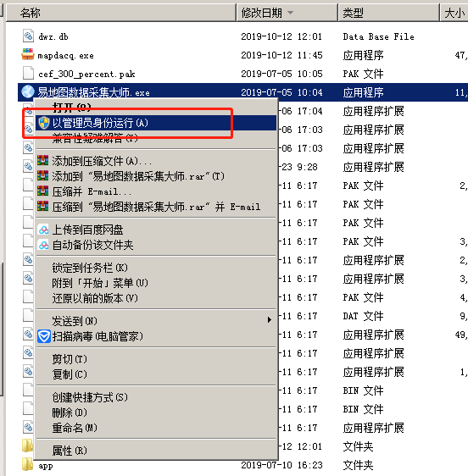Click the app folder icon
Image resolution: width=468 pixels, height=476 pixels.
tap(28, 464)
